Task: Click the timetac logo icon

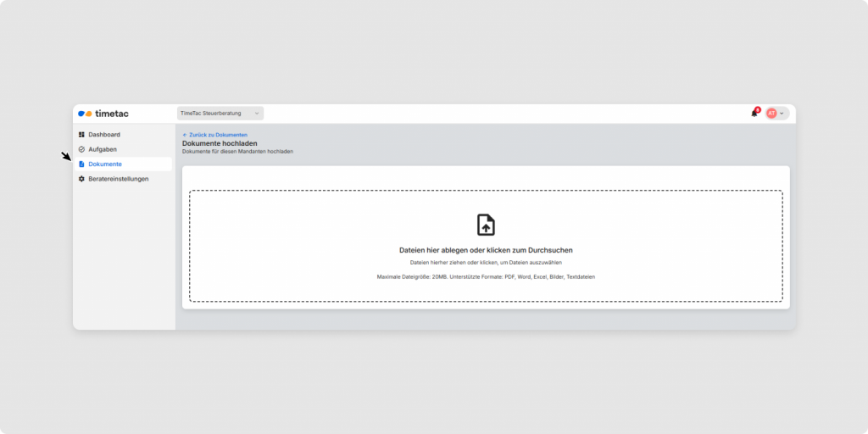Action: point(85,114)
